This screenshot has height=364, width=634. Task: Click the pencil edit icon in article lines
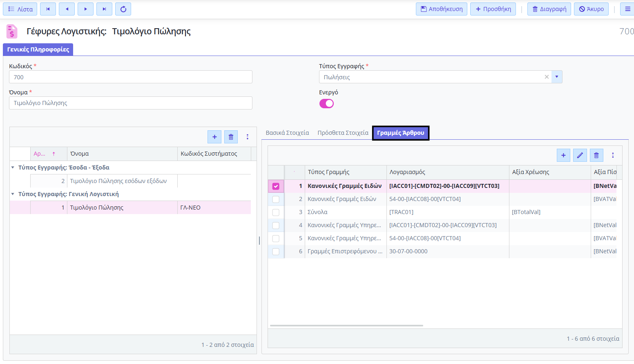point(580,155)
